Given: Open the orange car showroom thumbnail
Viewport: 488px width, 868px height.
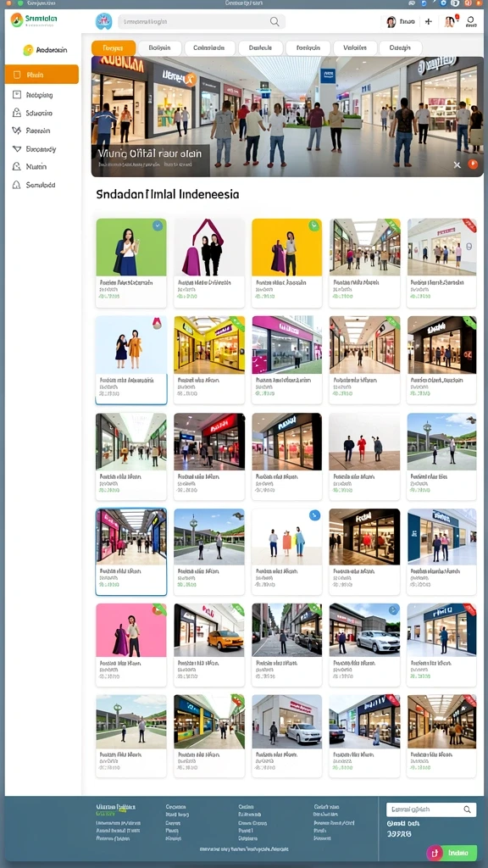Looking at the screenshot, I should click(209, 630).
